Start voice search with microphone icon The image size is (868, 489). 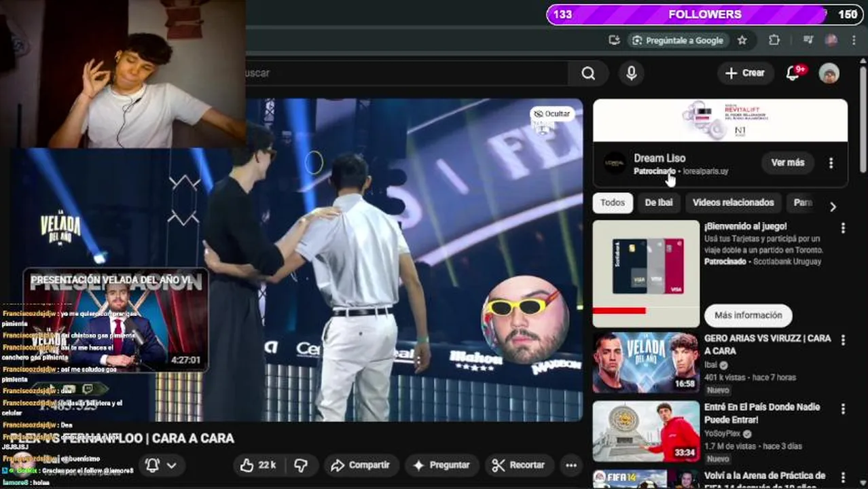632,73
